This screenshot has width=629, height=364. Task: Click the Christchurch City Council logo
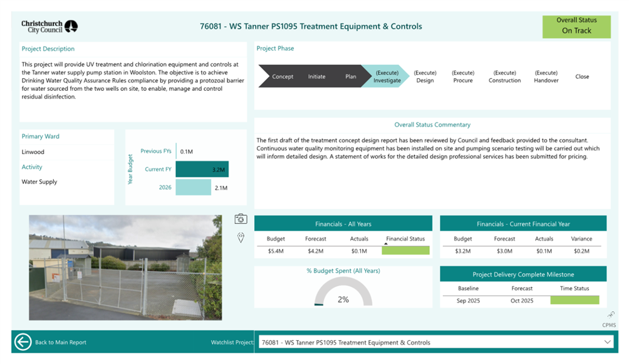49,26
